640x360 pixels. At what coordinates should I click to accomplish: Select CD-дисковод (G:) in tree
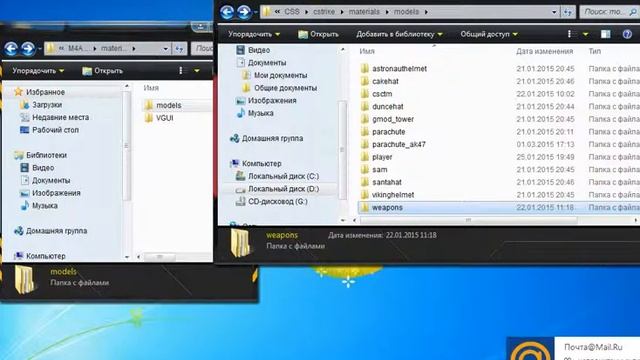[x=272, y=202]
